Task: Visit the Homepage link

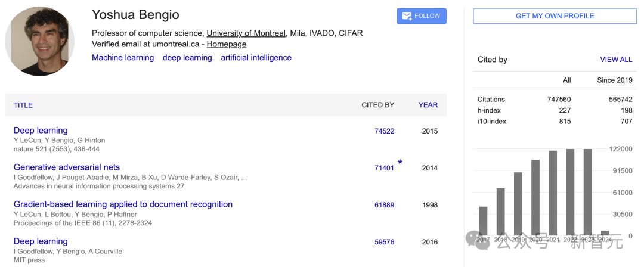Action: pos(227,44)
